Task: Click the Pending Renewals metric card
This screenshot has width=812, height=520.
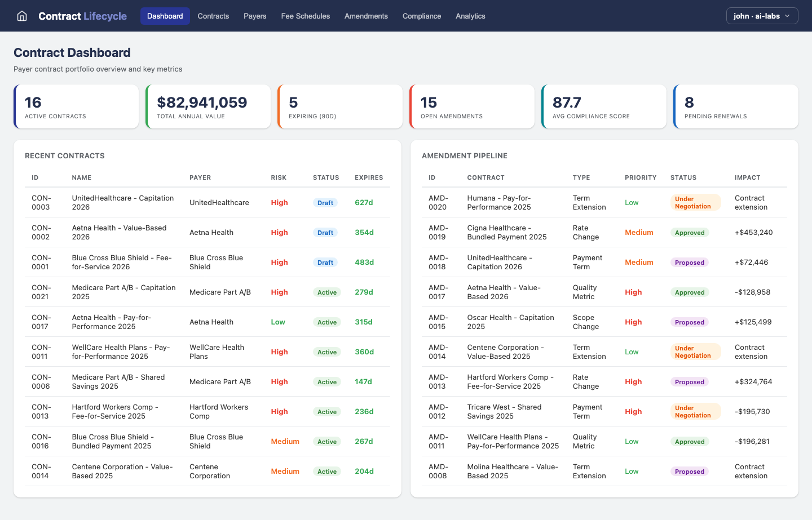Action: point(736,106)
